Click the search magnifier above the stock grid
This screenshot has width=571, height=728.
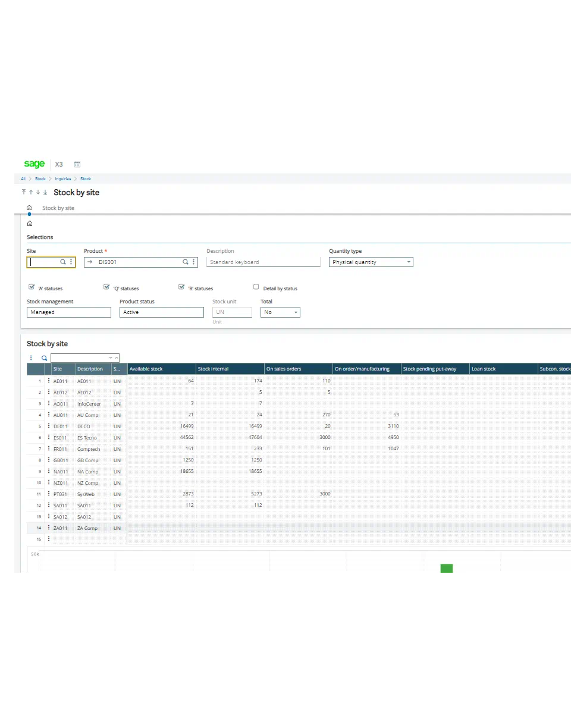point(44,357)
